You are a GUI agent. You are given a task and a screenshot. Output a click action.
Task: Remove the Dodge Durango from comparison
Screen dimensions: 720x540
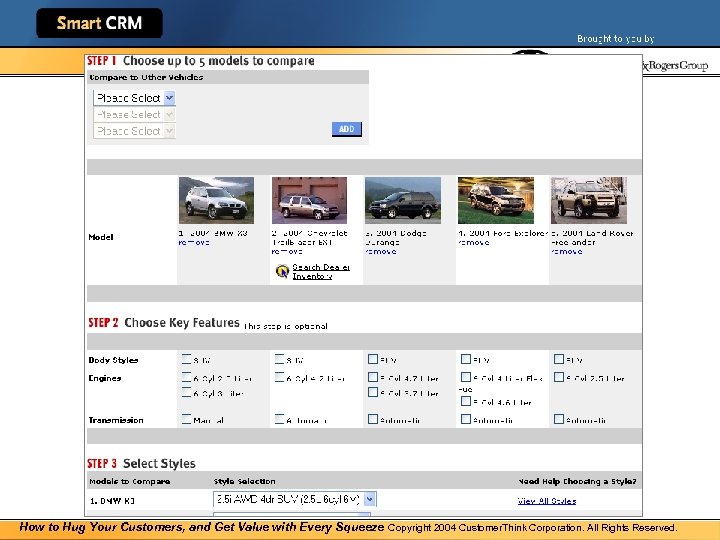(x=381, y=252)
